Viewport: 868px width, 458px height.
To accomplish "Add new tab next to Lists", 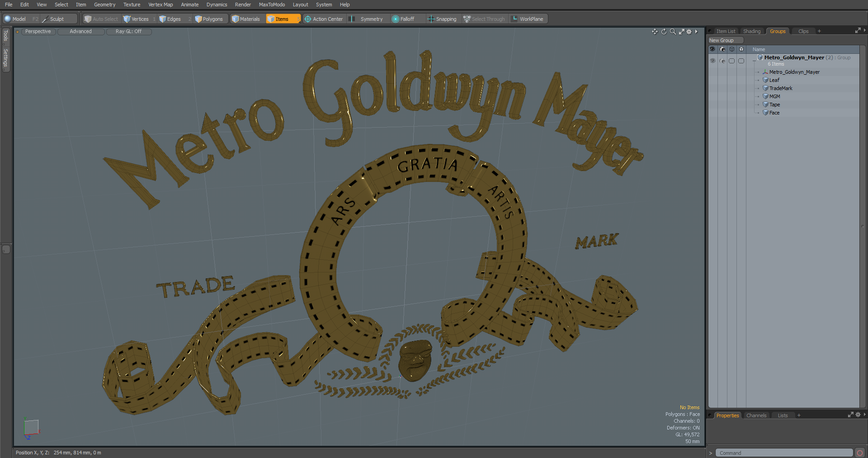I will (x=799, y=415).
